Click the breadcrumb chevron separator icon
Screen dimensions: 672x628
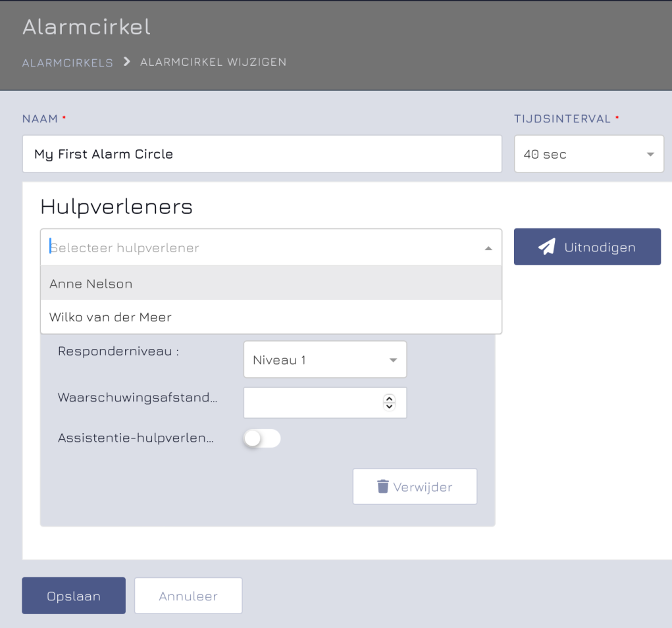(127, 62)
